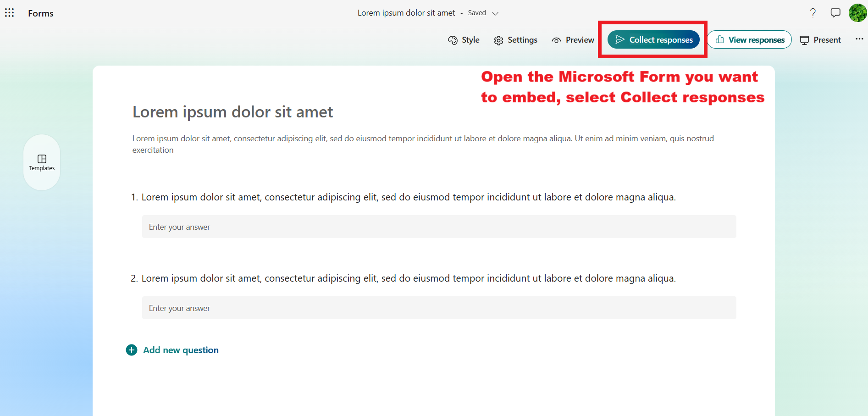
Task: Click the Help question mark icon
Action: pyautogui.click(x=813, y=13)
